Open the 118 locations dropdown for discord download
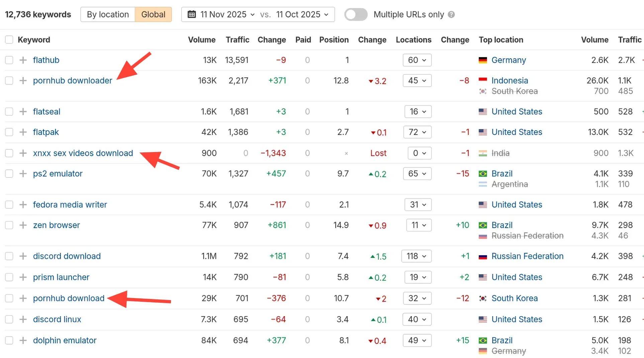The height and width of the screenshot is (358, 644). coord(416,256)
